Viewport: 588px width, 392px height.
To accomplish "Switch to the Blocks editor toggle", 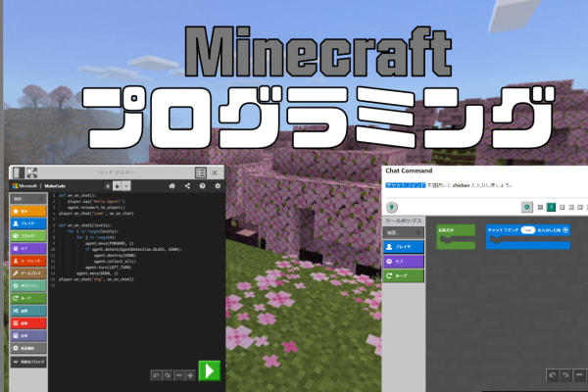I will pyautogui.click(x=108, y=186).
